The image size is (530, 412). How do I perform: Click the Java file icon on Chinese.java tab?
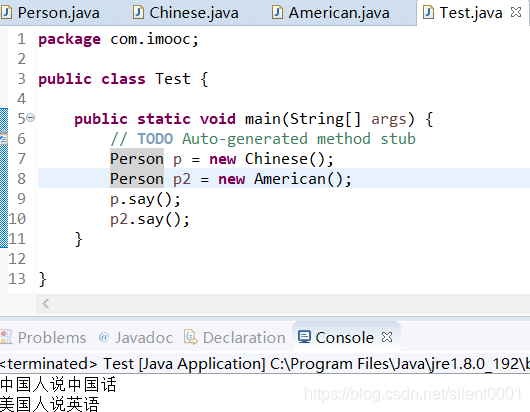point(138,13)
